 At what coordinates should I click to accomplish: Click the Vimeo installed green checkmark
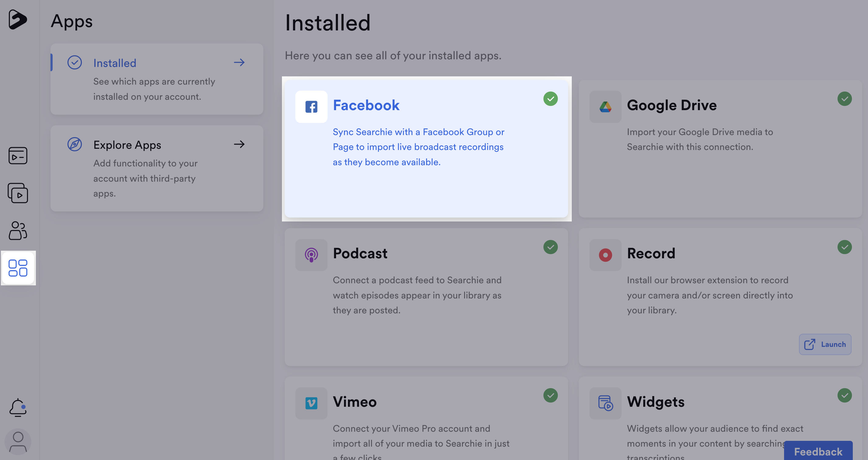point(550,395)
